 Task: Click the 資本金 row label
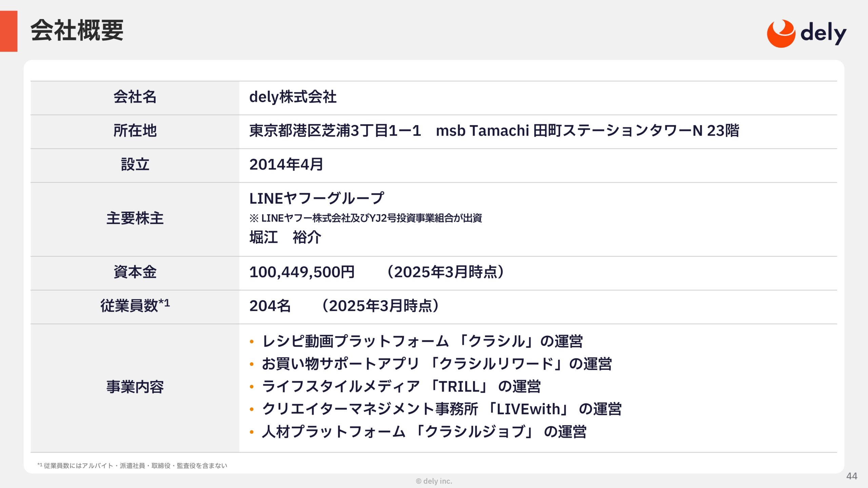[135, 272]
